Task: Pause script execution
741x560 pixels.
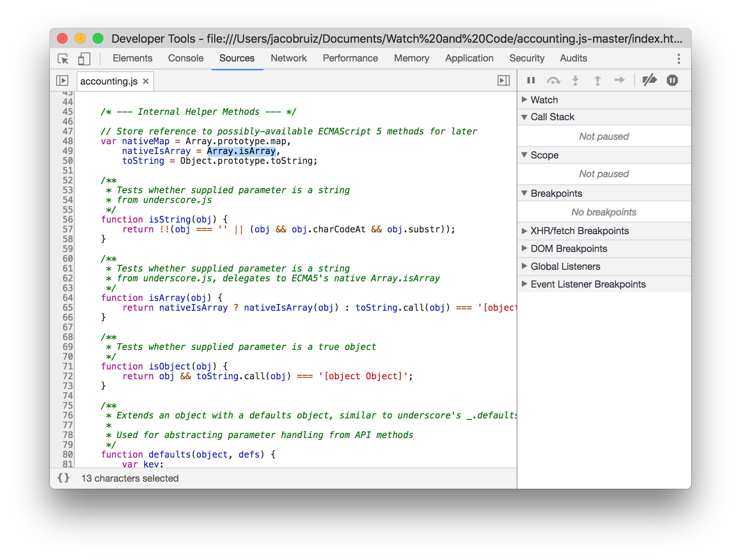Action: click(531, 80)
